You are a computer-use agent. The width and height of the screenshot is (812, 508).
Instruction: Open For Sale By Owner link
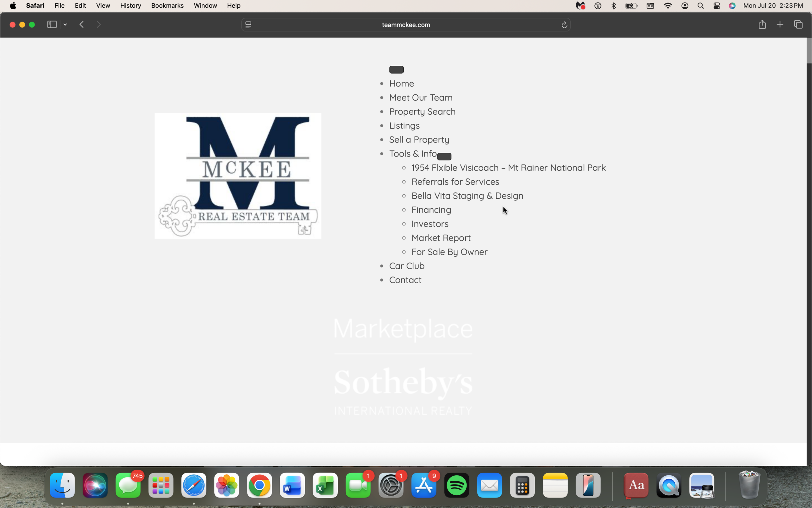click(449, 252)
